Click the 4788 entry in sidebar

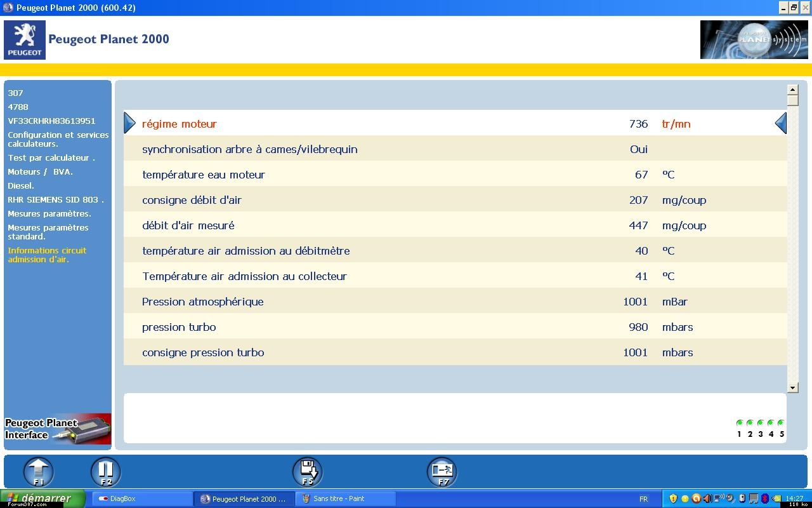pos(18,107)
